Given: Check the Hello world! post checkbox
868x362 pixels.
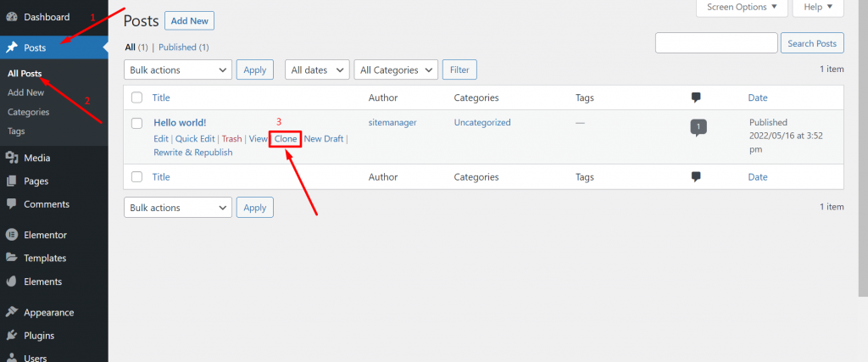Looking at the screenshot, I should click(137, 123).
